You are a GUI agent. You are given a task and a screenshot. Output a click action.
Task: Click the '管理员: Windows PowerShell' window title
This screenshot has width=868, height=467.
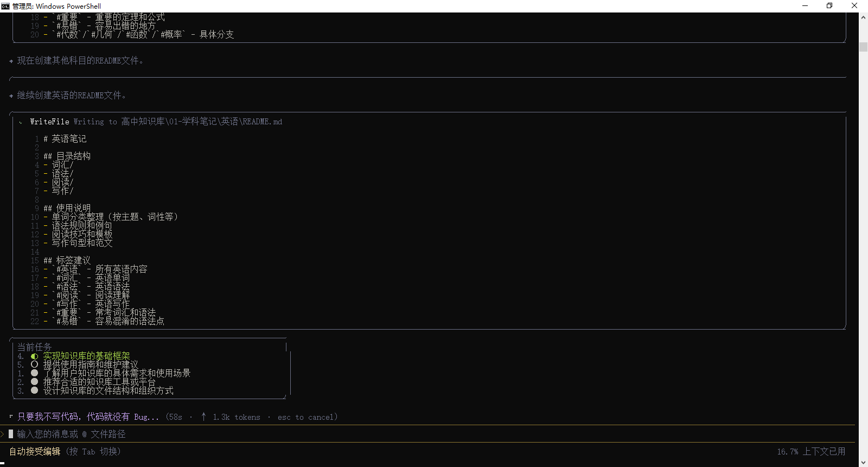point(56,6)
